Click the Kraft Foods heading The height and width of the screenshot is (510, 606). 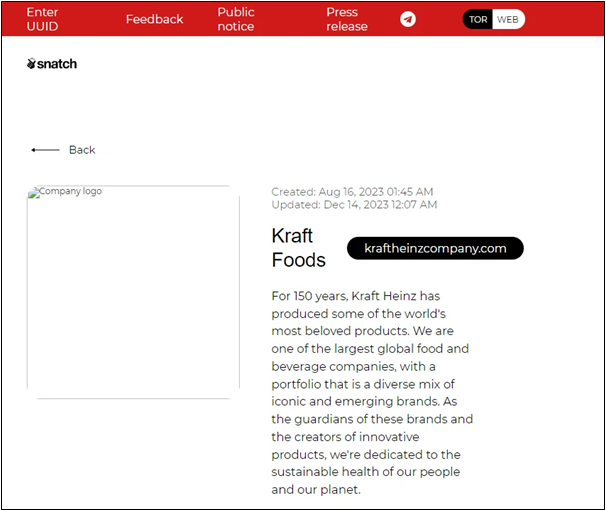(x=298, y=248)
